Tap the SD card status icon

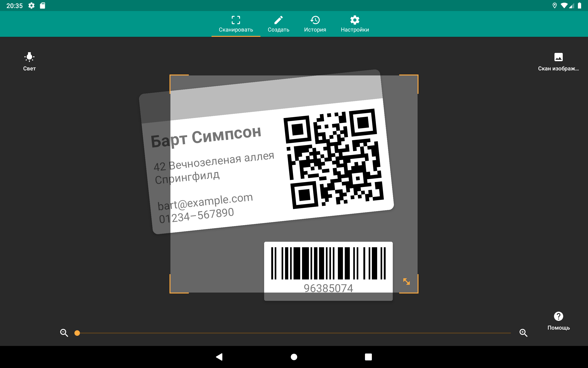pyautogui.click(x=42, y=6)
